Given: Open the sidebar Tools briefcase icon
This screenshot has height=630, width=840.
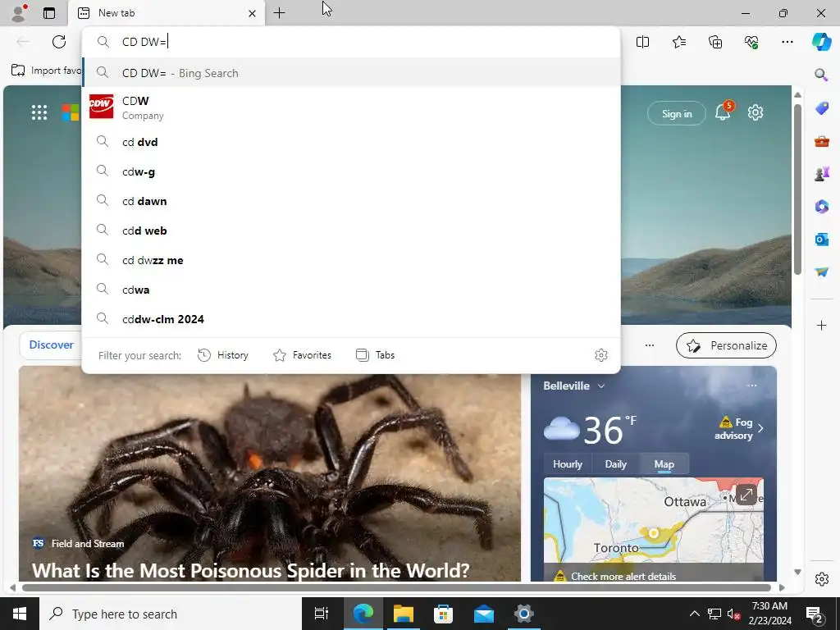Looking at the screenshot, I should 821,141.
